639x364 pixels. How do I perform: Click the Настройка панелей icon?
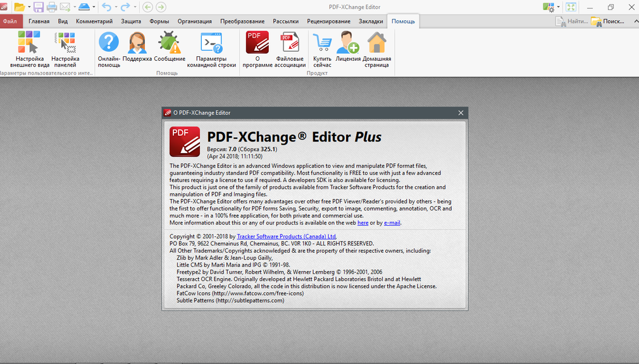coord(65,49)
